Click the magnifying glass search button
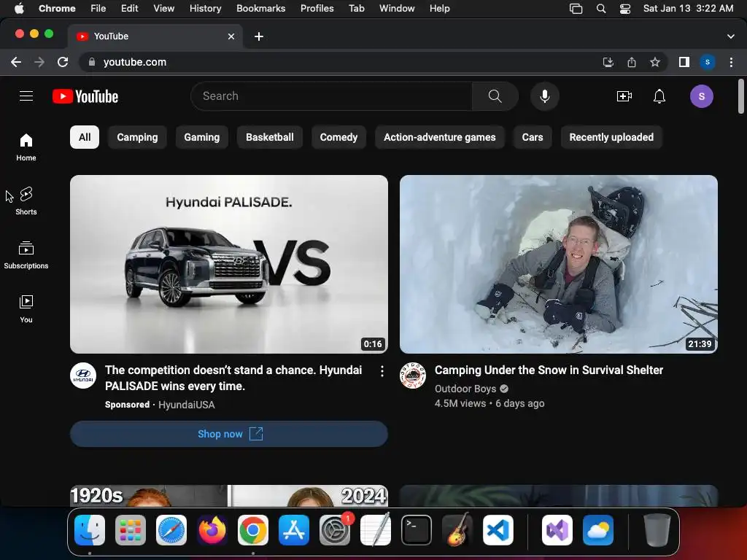Viewport: 747px width, 560px height. click(x=495, y=96)
